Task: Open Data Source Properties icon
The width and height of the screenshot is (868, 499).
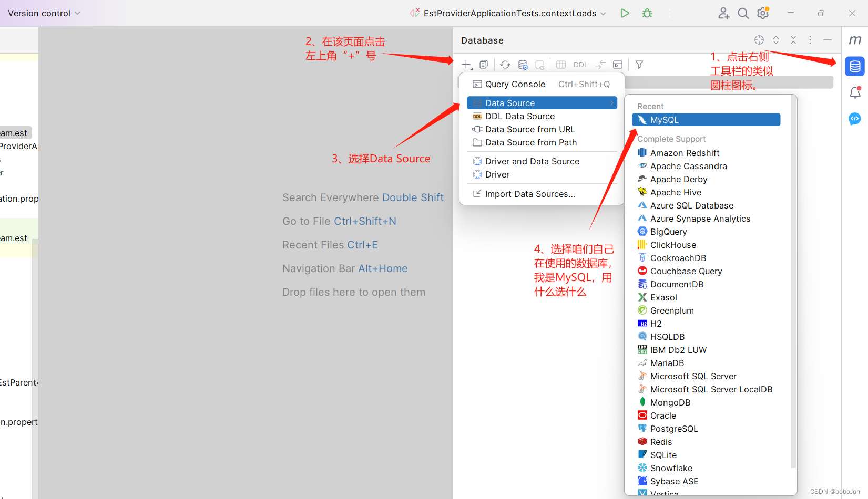Action: 523,65
